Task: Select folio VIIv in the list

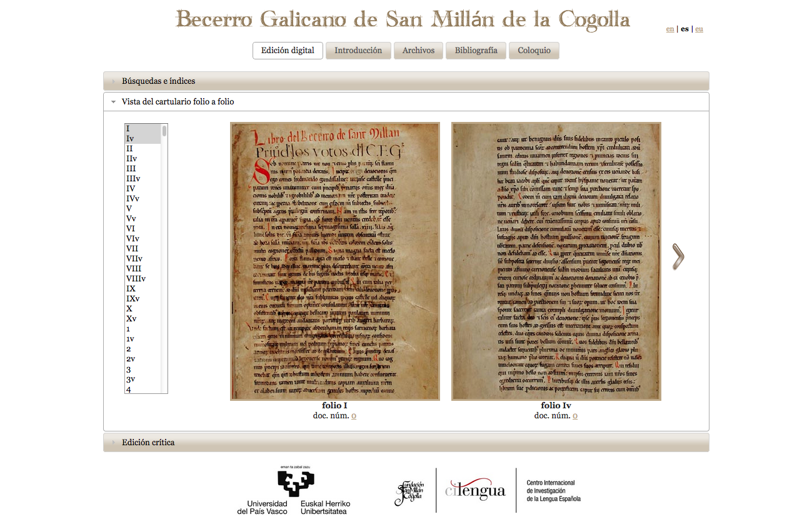Action: pos(143,259)
